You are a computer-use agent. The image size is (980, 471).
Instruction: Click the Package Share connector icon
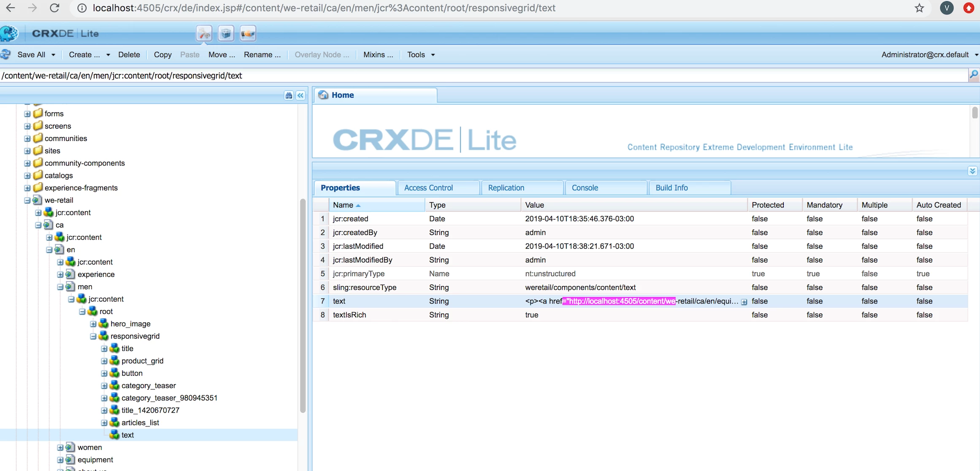(248, 33)
